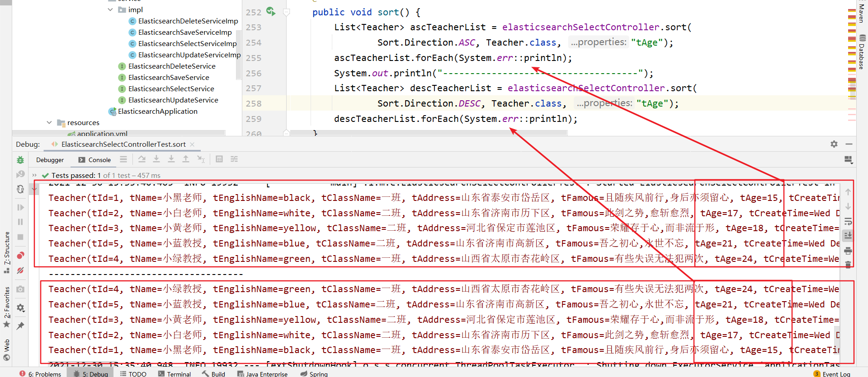The width and height of the screenshot is (868, 377).
Task: Toggle Mute Breakpoints icon
Action: (x=20, y=270)
